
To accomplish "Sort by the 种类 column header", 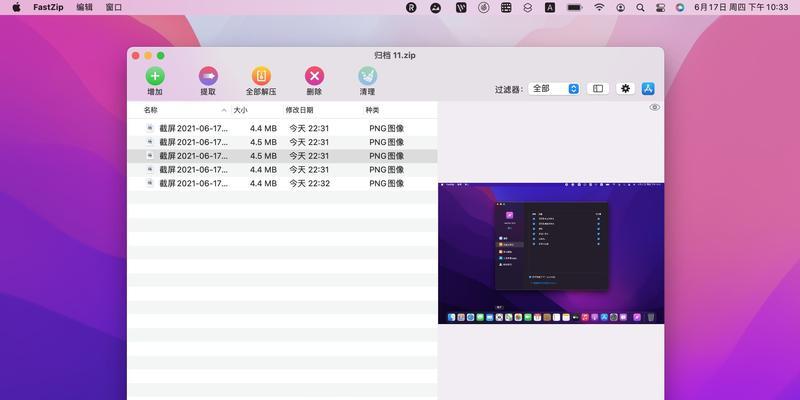I will point(372,110).
